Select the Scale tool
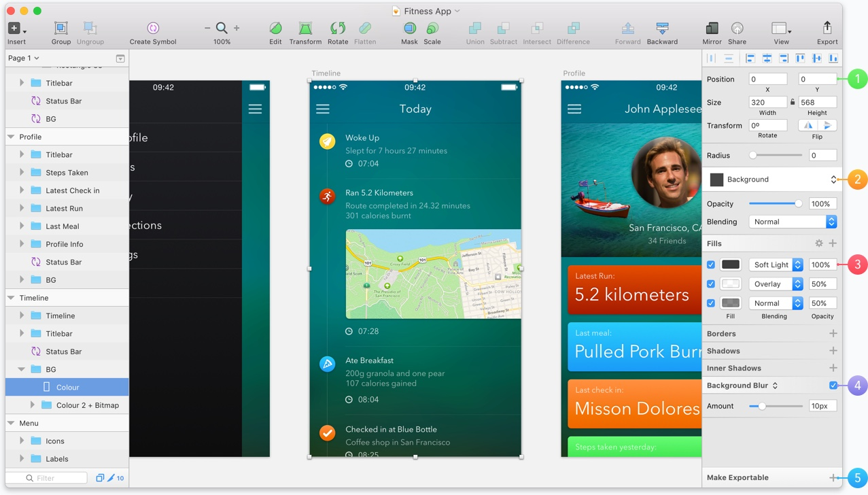 coord(432,29)
